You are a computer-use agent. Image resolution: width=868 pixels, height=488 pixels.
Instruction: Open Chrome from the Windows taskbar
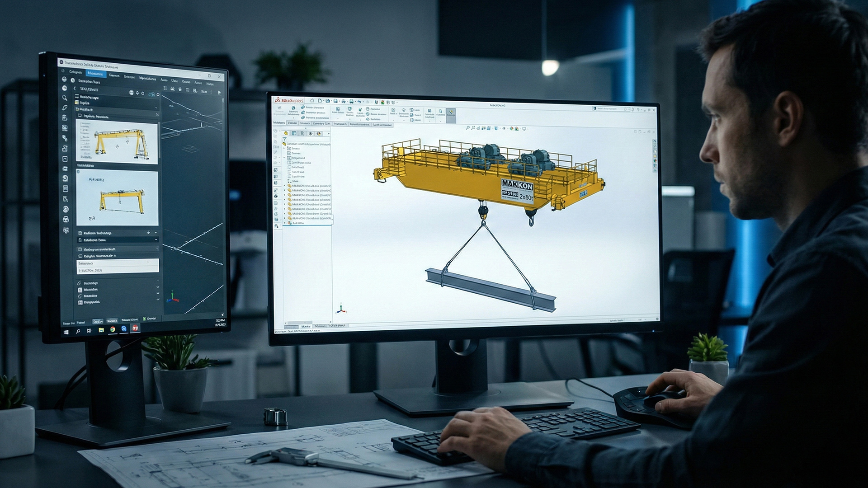coord(113,329)
